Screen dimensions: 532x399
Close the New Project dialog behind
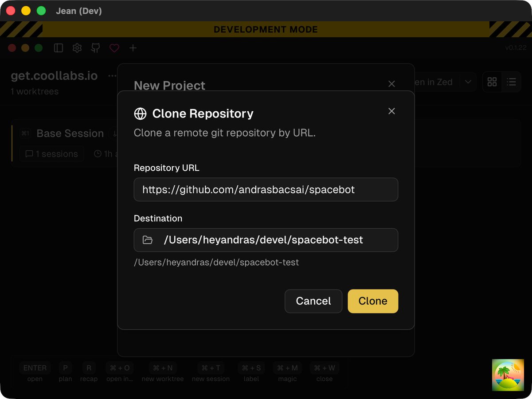pyautogui.click(x=391, y=84)
